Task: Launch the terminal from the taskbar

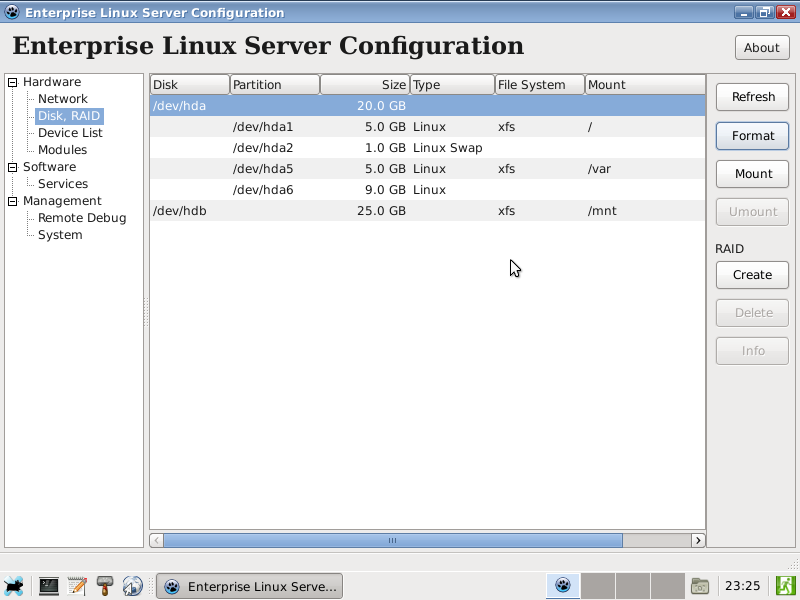Action: point(49,586)
